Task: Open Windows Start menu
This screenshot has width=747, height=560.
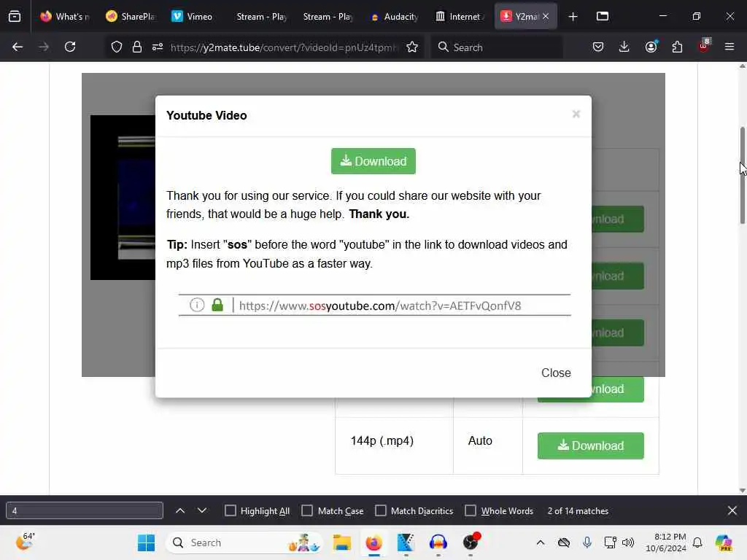Action: coord(146,542)
